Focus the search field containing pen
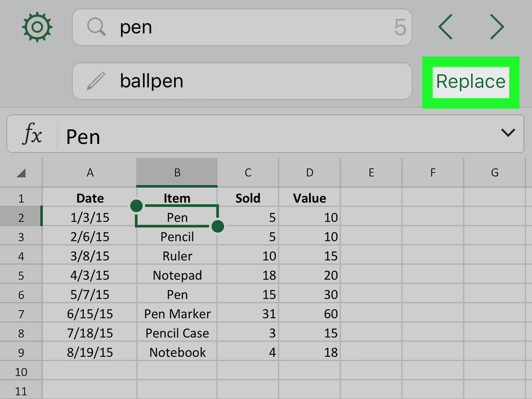 [242, 27]
